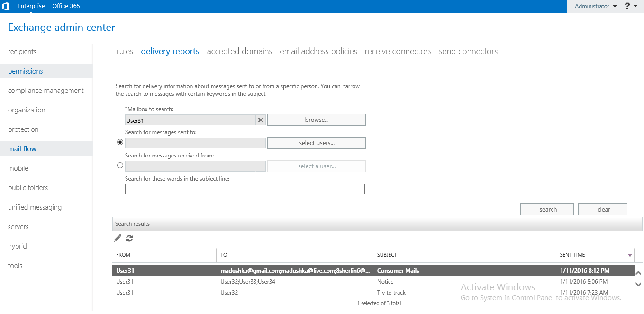Viewport: 644px width, 314px height.
Task: Click the Microsoft tile icon in top bar
Action: tap(6, 6)
